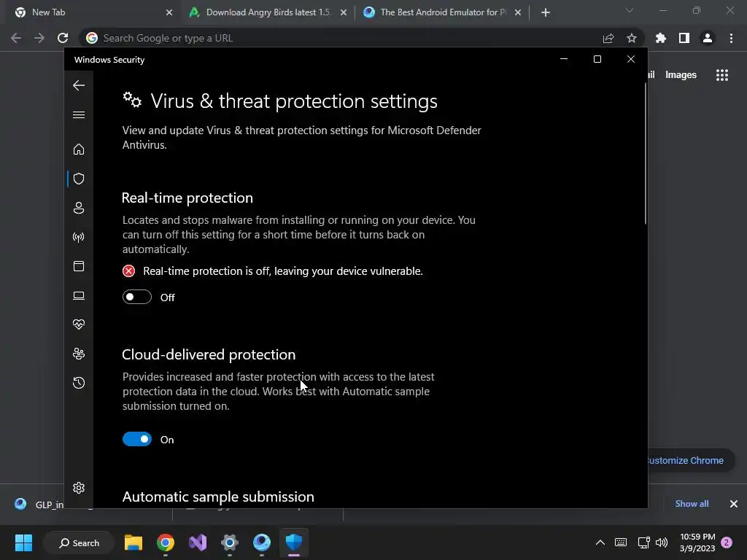This screenshot has width=747, height=560.
Task: Reload the Chrome page
Action: pyautogui.click(x=63, y=38)
